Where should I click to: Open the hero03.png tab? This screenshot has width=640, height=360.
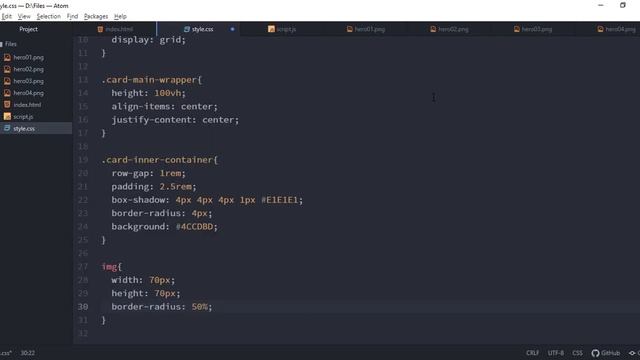coord(533,29)
